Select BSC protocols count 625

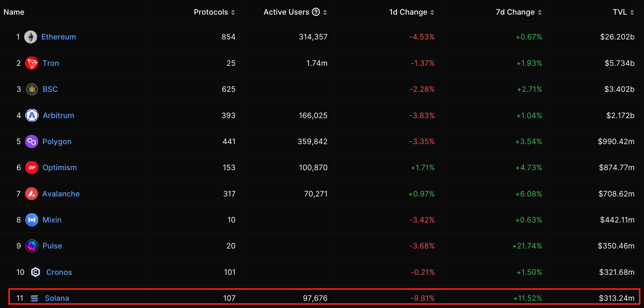[x=229, y=89]
